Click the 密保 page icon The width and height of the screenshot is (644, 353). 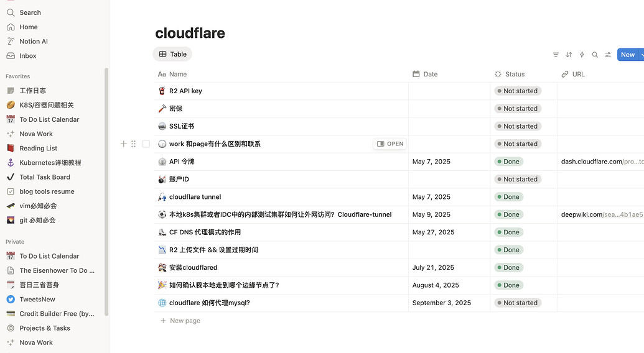pyautogui.click(x=162, y=109)
